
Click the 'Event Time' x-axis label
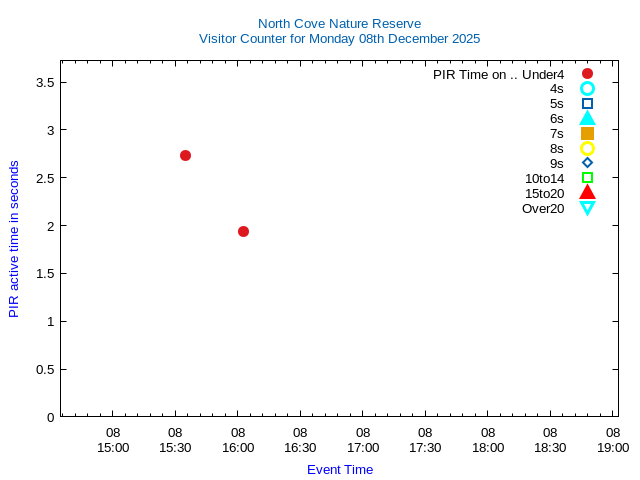339,469
